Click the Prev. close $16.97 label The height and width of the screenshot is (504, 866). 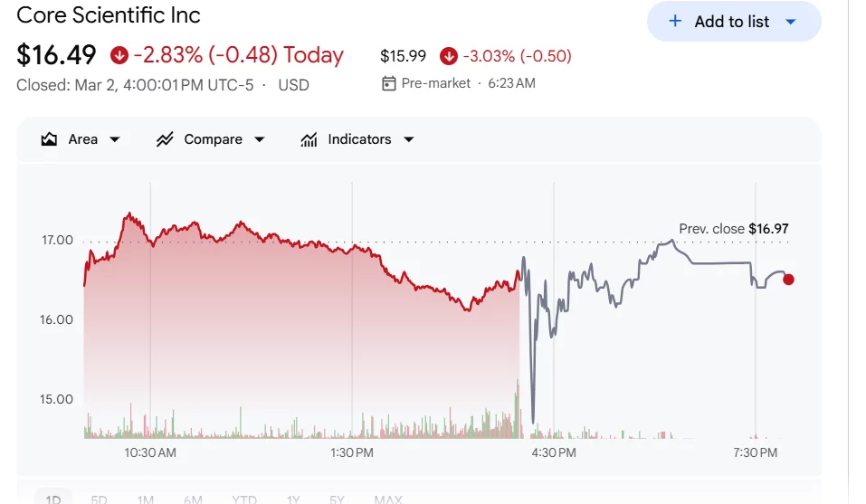tap(733, 229)
